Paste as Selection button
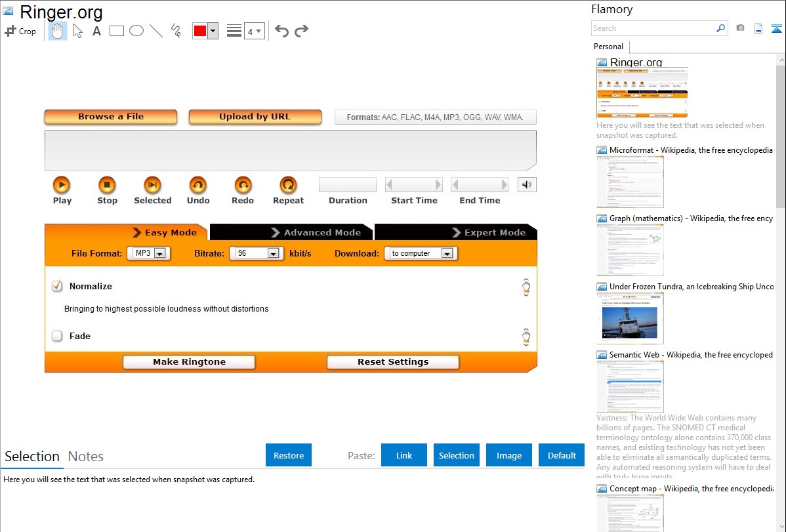The image size is (786, 532). click(456, 455)
